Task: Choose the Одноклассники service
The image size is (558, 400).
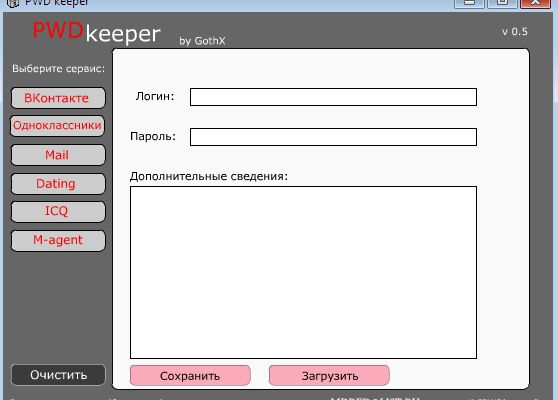Action: pyautogui.click(x=57, y=126)
